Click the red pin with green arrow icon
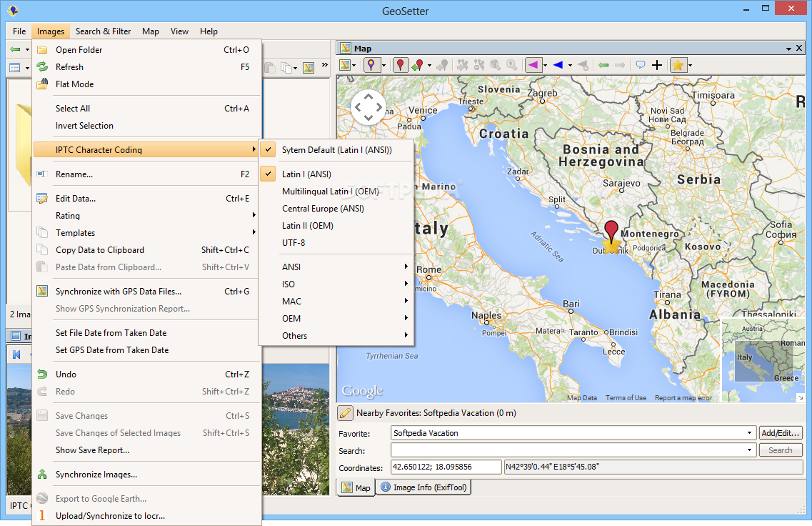Image resolution: width=812 pixels, height=526 pixels. coord(417,65)
